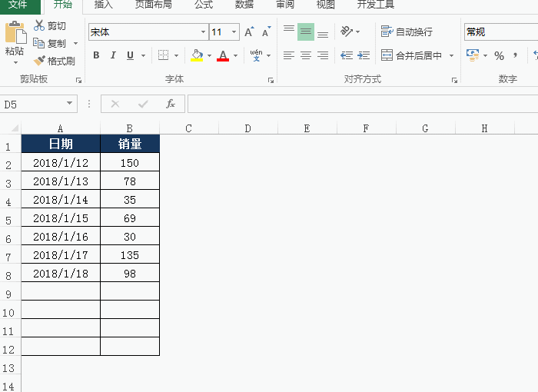The image size is (538, 392).
Task: Expand the paste options arrow
Action: [15, 62]
